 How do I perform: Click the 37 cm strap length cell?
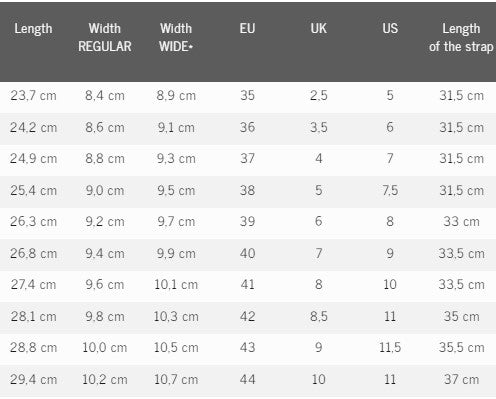[x=461, y=379]
